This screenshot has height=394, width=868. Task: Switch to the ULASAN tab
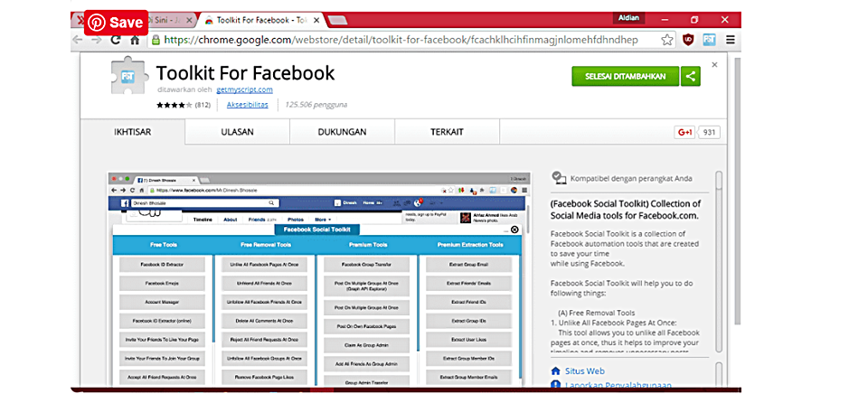click(238, 132)
